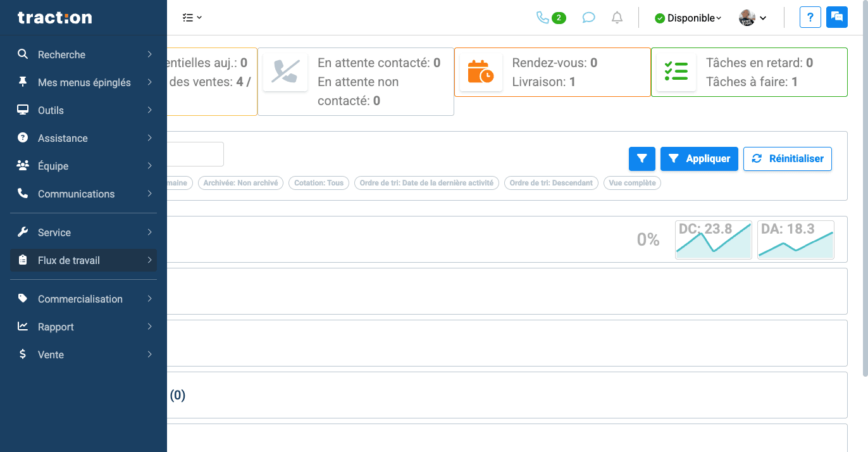868x452 pixels.
Task: Expand the Vente submenu chevron
Action: (150, 355)
